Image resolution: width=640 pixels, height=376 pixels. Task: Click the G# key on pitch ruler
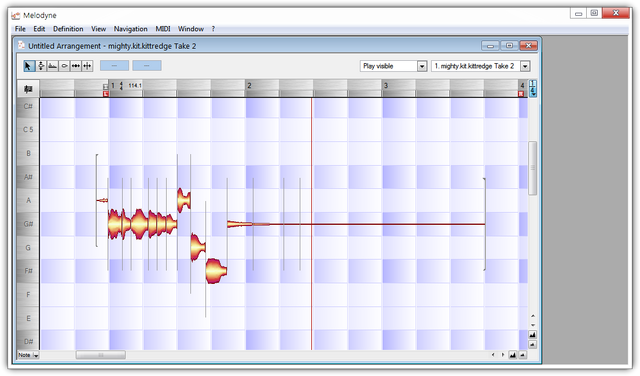[28, 224]
